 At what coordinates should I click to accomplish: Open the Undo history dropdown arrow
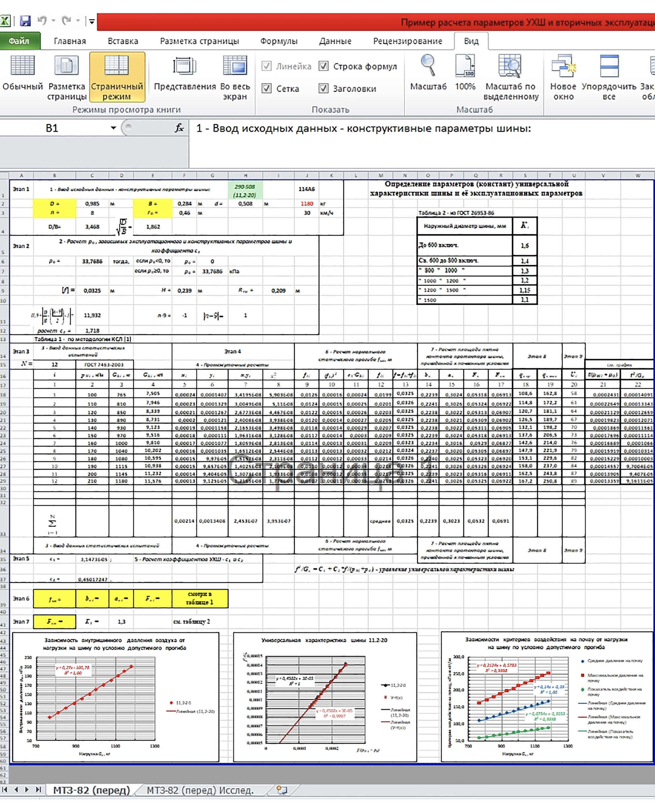(53, 21)
